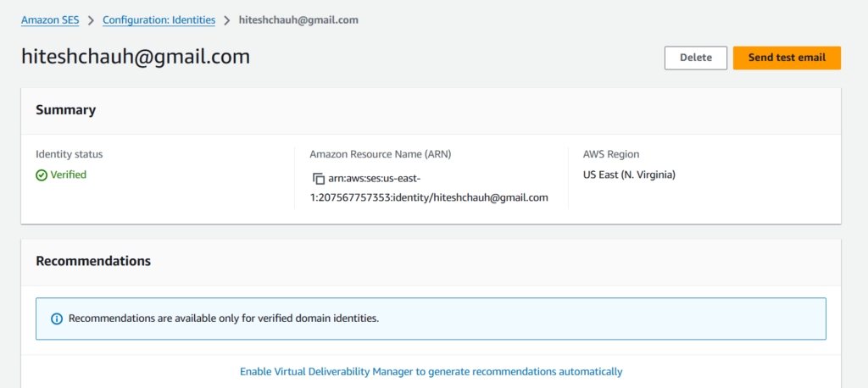Click the green Verified checkmark icon
This screenshot has width=868, height=388.
pos(42,175)
